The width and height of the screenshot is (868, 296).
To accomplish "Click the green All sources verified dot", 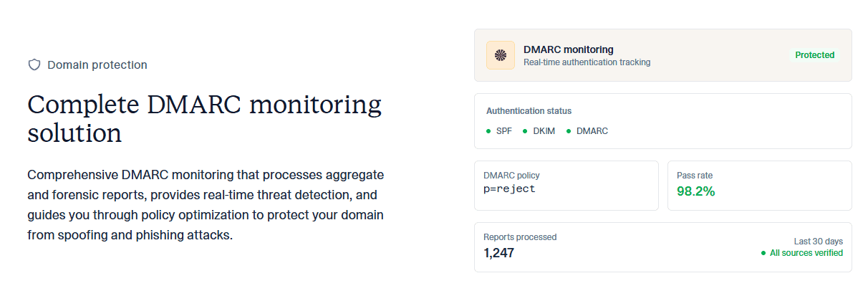I will pos(763,253).
